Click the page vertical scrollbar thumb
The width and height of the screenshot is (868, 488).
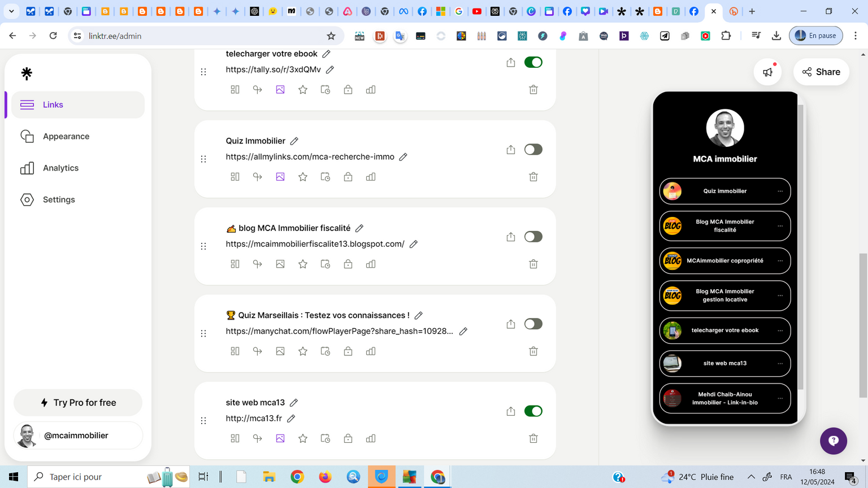pos(863,325)
